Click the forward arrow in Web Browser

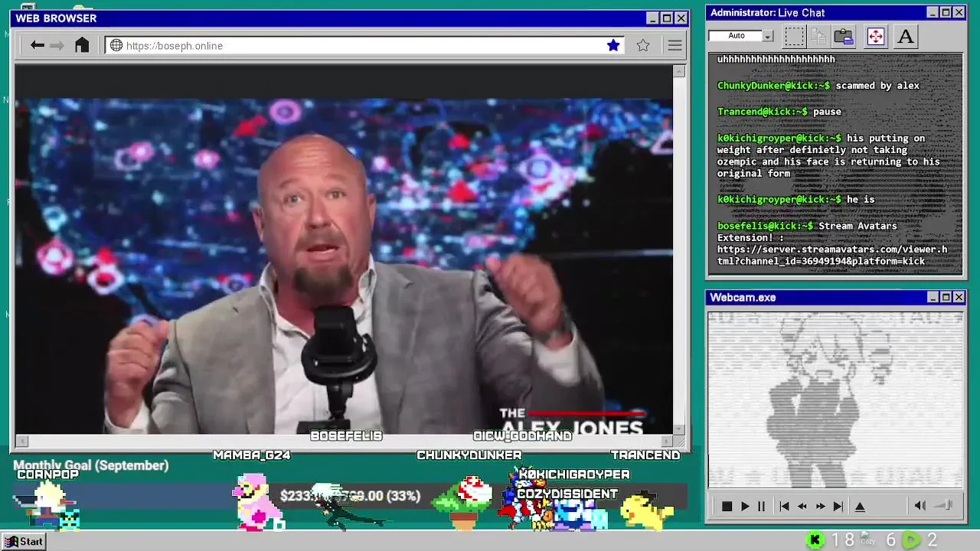[x=57, y=45]
